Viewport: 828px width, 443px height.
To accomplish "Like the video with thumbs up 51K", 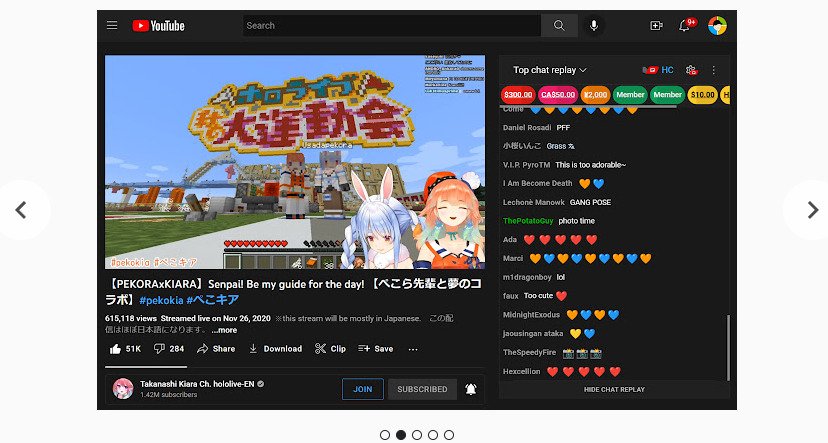I will (125, 348).
